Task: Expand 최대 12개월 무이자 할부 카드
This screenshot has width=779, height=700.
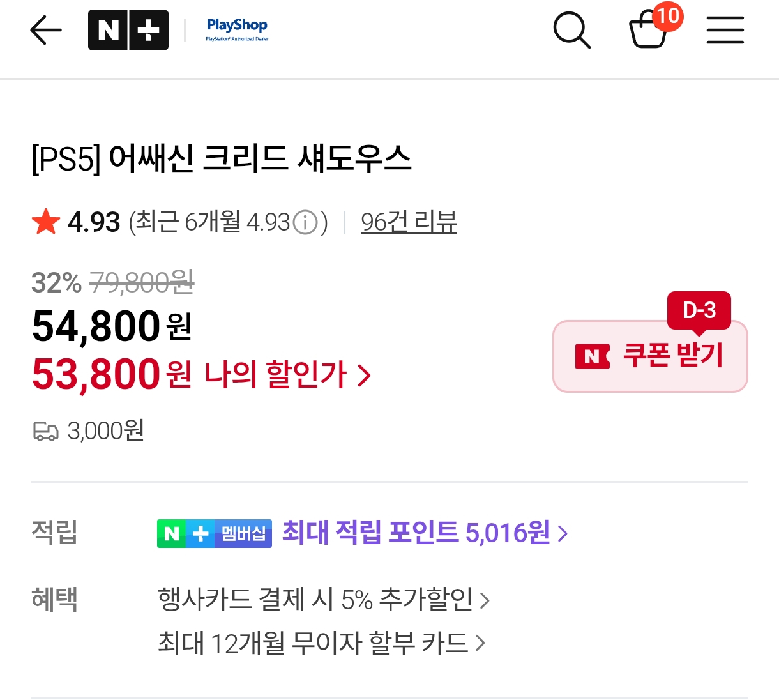Action: pyautogui.click(x=321, y=643)
